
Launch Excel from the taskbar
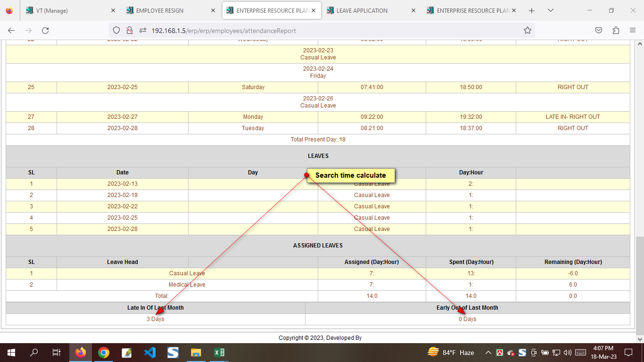(x=219, y=353)
